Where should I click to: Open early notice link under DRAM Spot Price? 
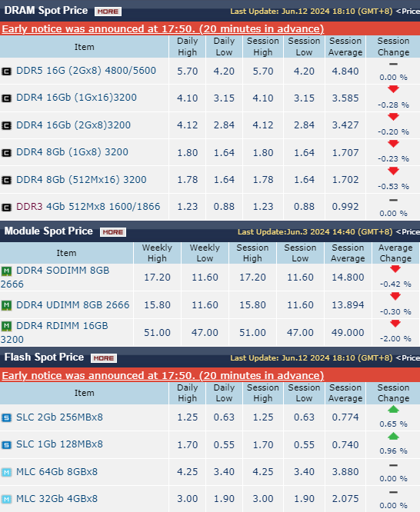tap(163, 28)
